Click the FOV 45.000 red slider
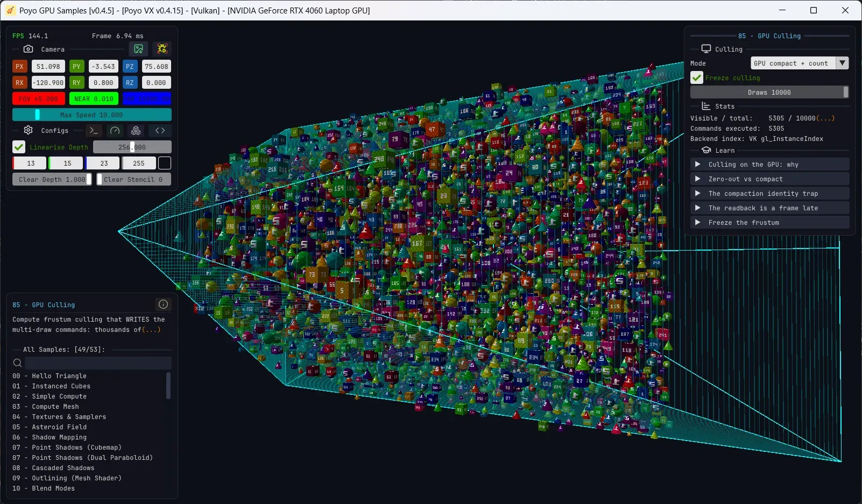Viewport: 862px width, 504px height. tap(39, 98)
